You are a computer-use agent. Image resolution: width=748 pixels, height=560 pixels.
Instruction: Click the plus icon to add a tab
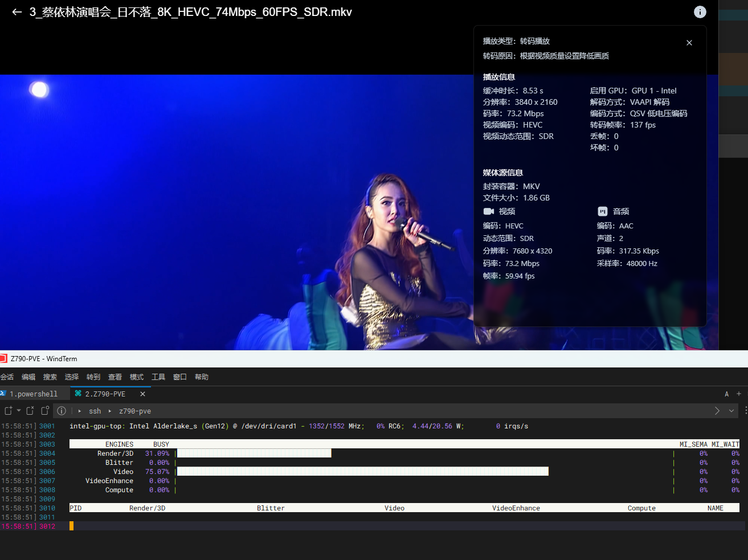pos(739,394)
